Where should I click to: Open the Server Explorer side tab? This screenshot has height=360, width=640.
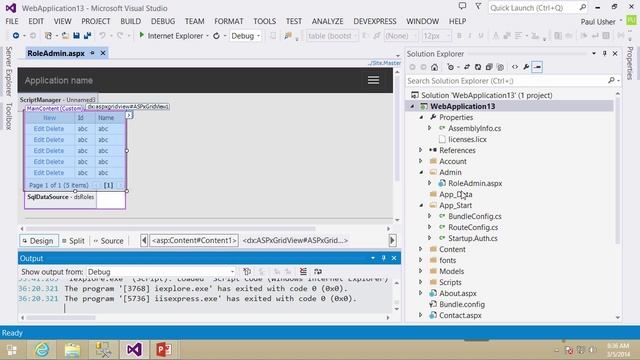click(9, 72)
